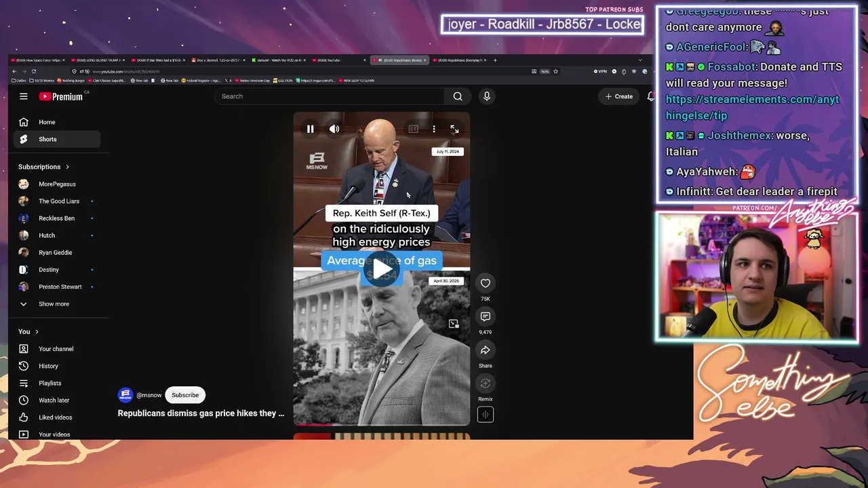Click the @msnow channel handle
This screenshot has width=868, height=488.
149,395
